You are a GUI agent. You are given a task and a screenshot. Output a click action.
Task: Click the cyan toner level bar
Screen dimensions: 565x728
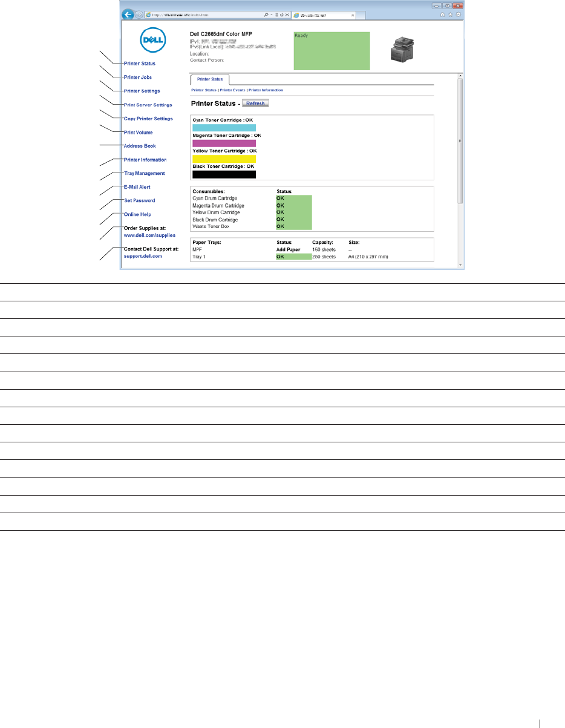click(x=224, y=128)
